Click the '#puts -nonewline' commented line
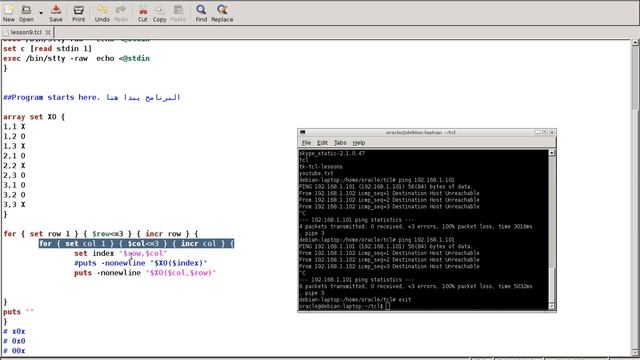This screenshot has width=640, height=360. click(141, 263)
